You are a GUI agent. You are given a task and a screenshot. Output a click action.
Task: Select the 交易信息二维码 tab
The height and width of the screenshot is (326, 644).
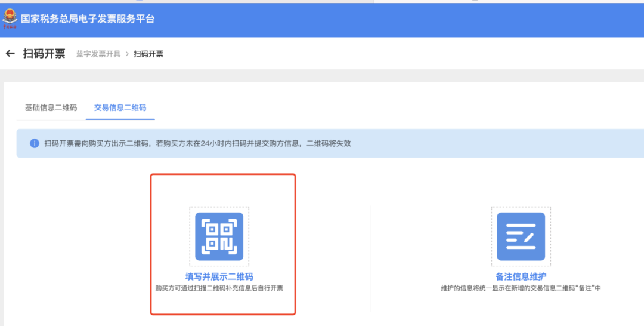click(x=120, y=107)
